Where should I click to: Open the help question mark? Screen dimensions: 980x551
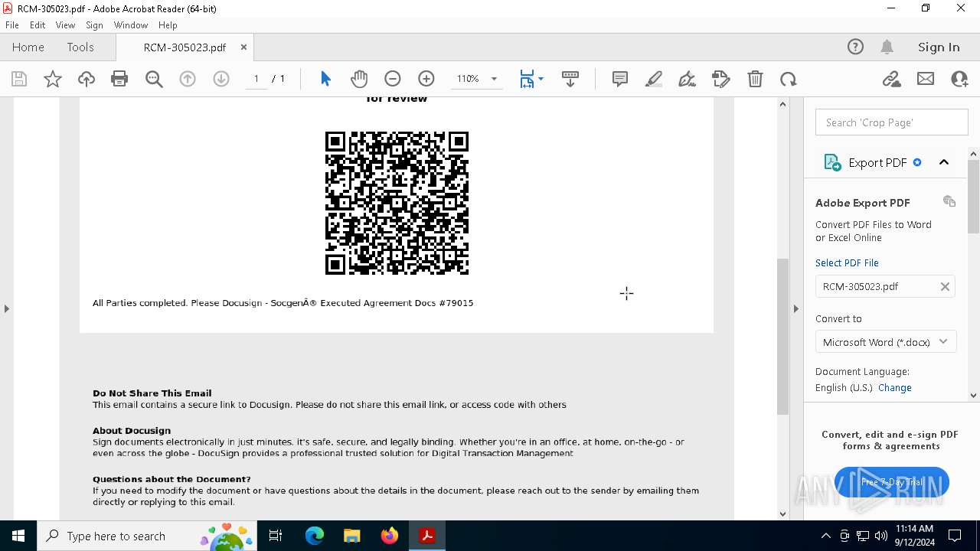click(855, 47)
